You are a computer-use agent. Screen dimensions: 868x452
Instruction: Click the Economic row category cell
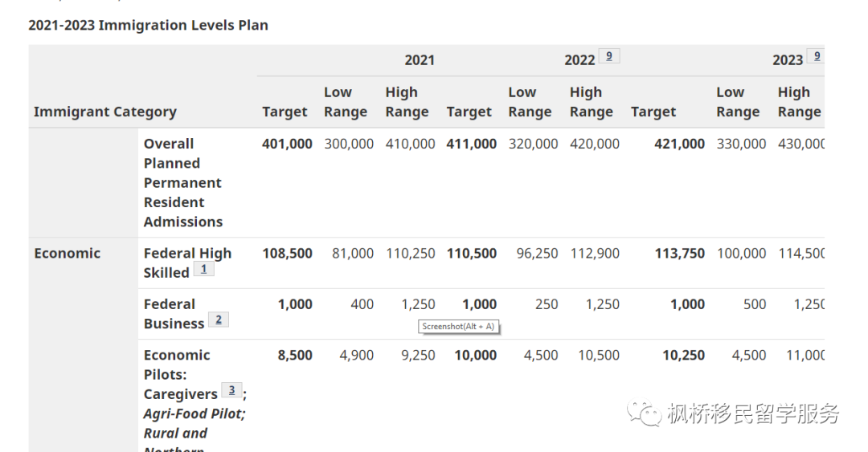coord(68,253)
